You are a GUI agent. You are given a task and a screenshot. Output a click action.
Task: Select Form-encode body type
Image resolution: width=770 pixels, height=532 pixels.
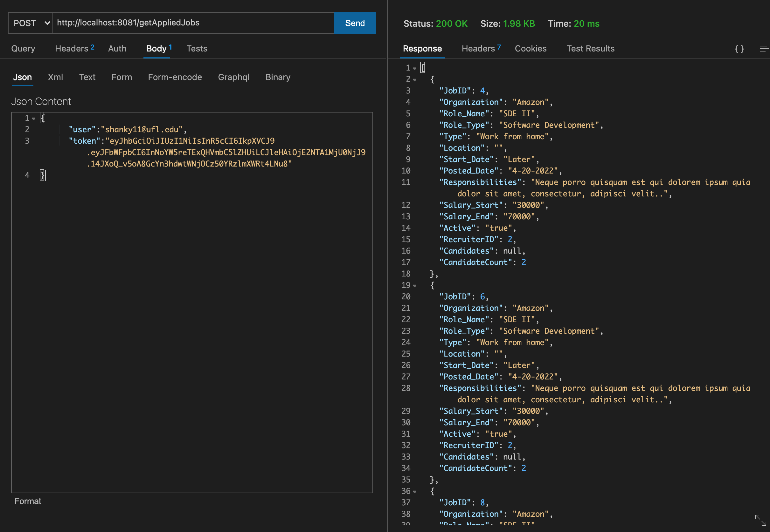175,77
